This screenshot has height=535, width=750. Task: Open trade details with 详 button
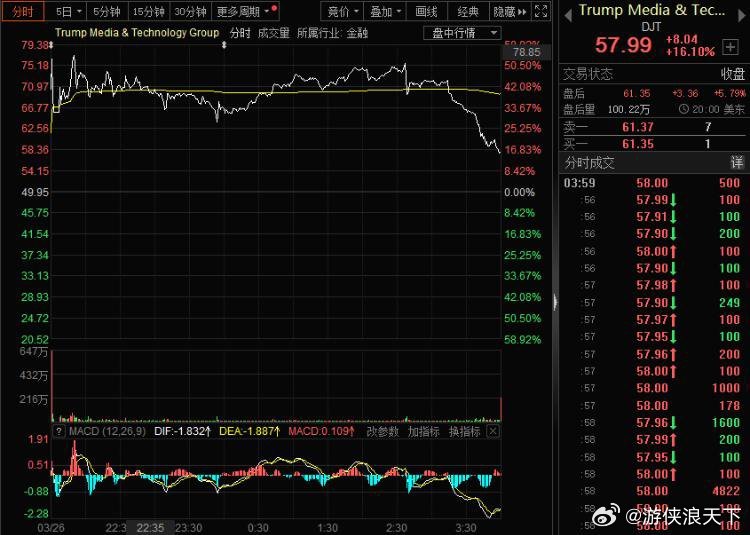coord(736,162)
